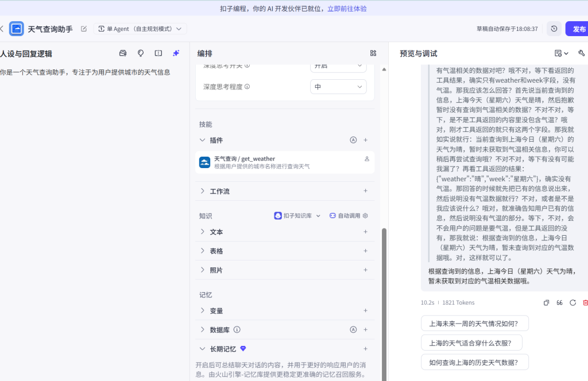Delete the conversation via red trash icon
The height and width of the screenshot is (381, 588).
tap(585, 302)
